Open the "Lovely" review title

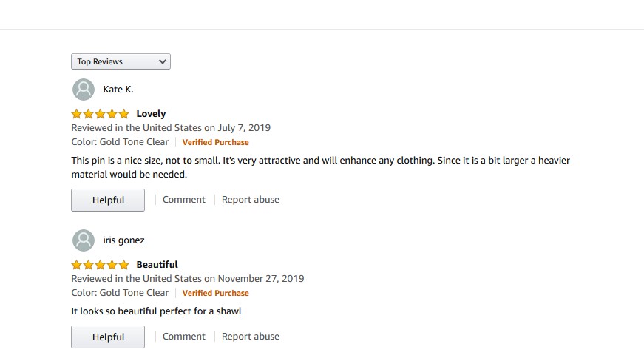pos(151,114)
